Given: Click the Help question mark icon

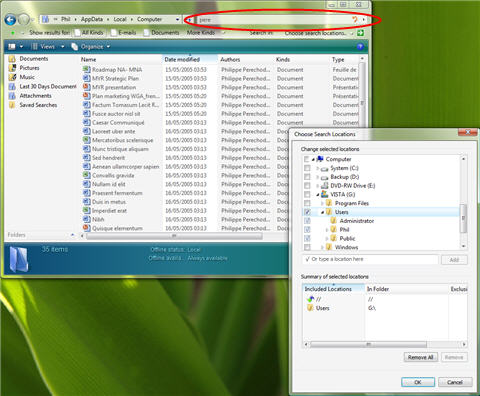Looking at the screenshot, I should (360, 46).
